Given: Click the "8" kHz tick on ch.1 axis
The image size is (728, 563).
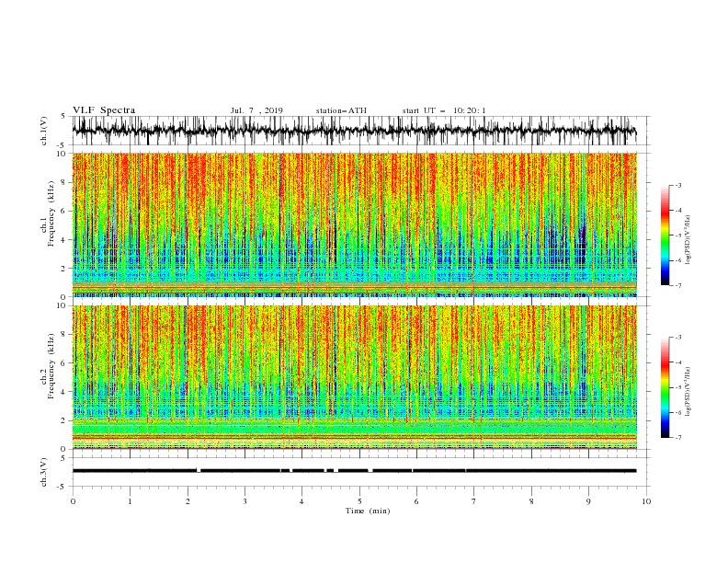Looking at the screenshot, I should 64,182.
